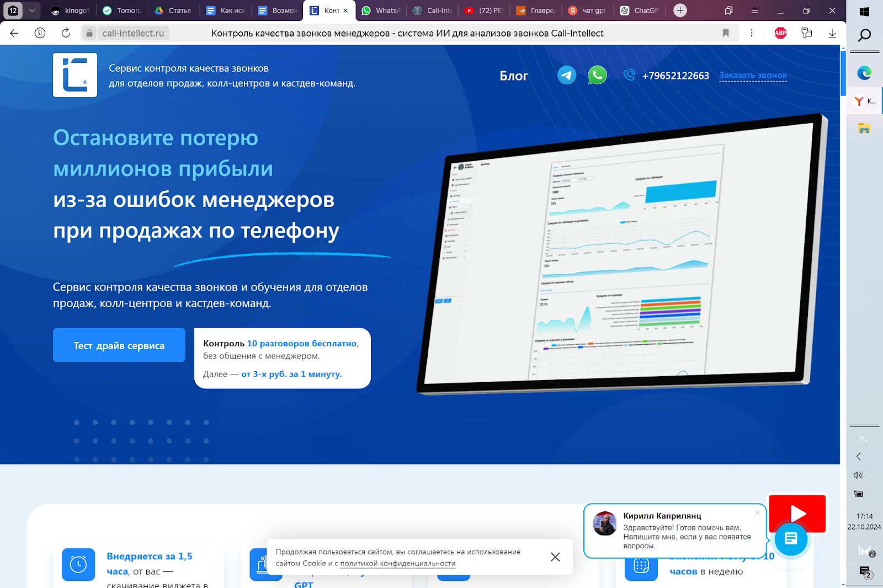Switch to the Главред tab
Image resolution: width=883 pixels, height=588 pixels.
[536, 10]
